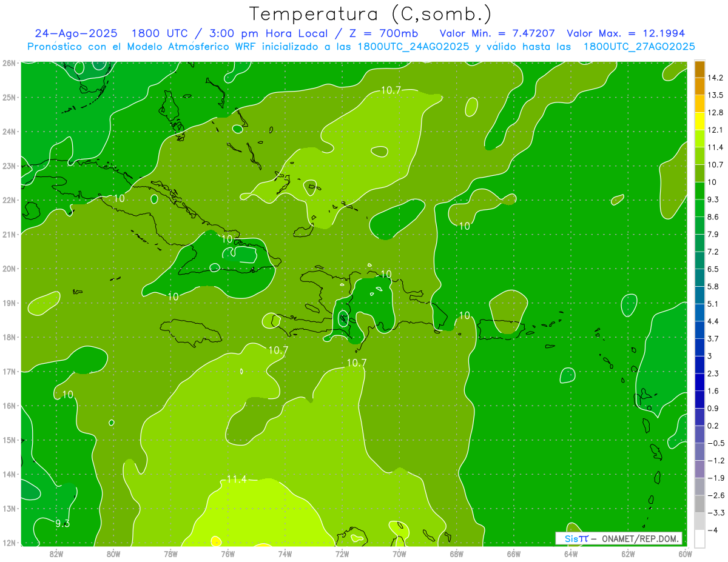The width and height of the screenshot is (728, 562).
Task: Click the '24N' latitude label
Action: [x=9, y=132]
